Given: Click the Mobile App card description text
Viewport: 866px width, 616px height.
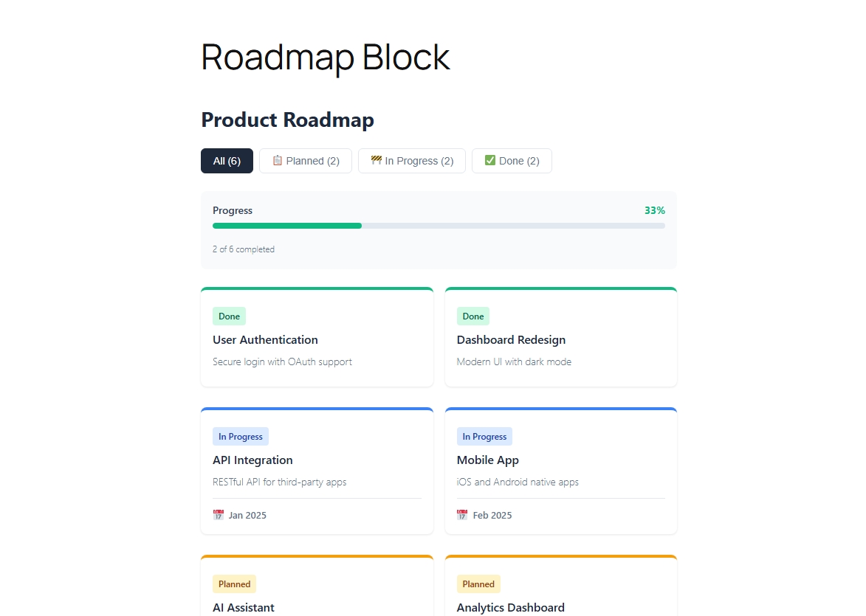Looking at the screenshot, I should click(518, 482).
